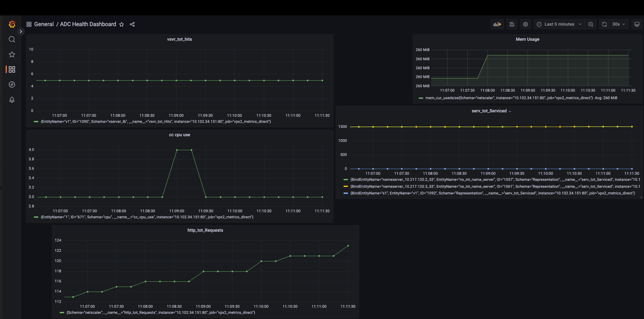The width and height of the screenshot is (644, 319).
Task: Refresh the dashboard now
Action: [604, 24]
